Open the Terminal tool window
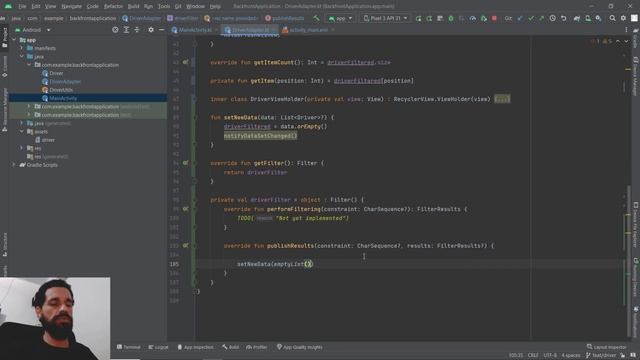The height and width of the screenshot is (360, 640). (129, 347)
